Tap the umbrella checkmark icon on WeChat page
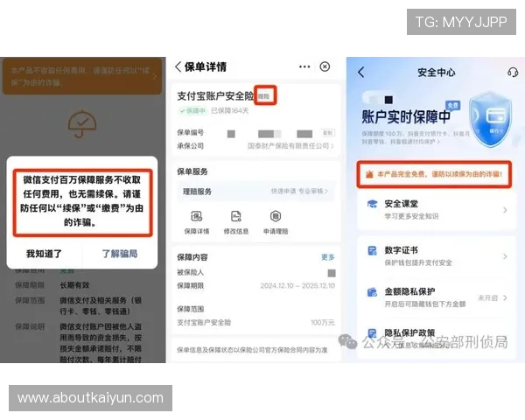The image size is (525, 420). pos(82,124)
